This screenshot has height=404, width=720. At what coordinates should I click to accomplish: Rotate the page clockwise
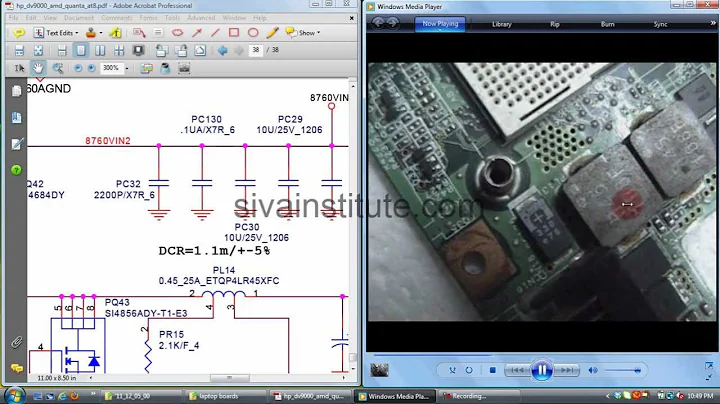(x=180, y=50)
